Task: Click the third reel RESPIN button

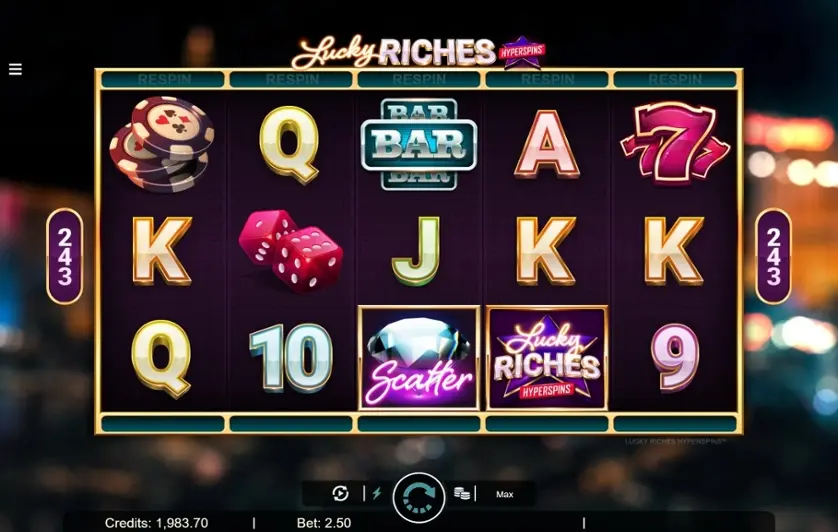Action: click(419, 80)
